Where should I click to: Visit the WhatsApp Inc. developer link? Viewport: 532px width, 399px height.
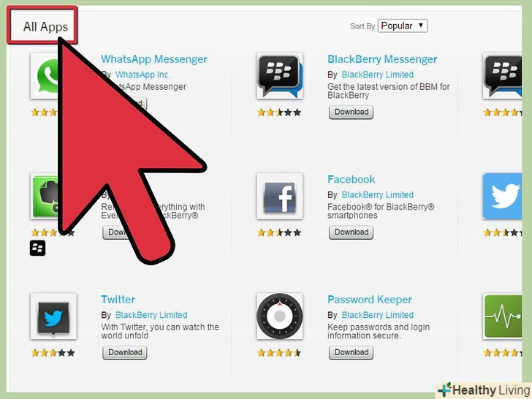142,75
